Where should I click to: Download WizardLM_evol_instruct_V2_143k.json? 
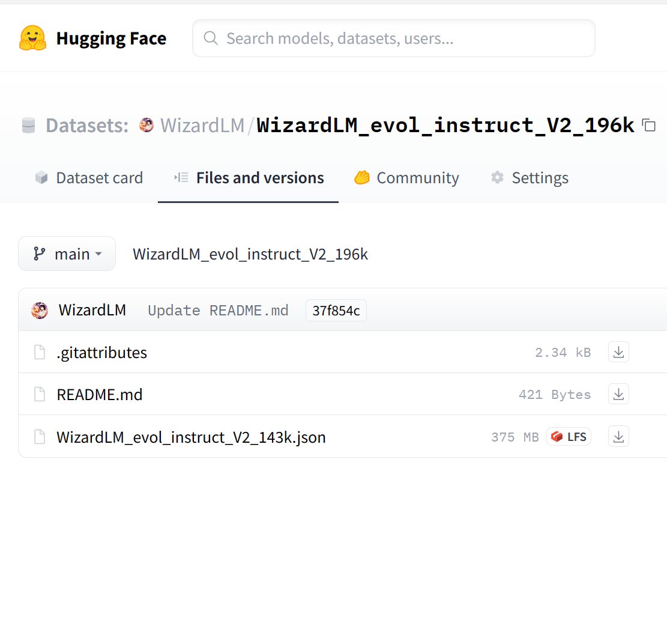coord(618,436)
